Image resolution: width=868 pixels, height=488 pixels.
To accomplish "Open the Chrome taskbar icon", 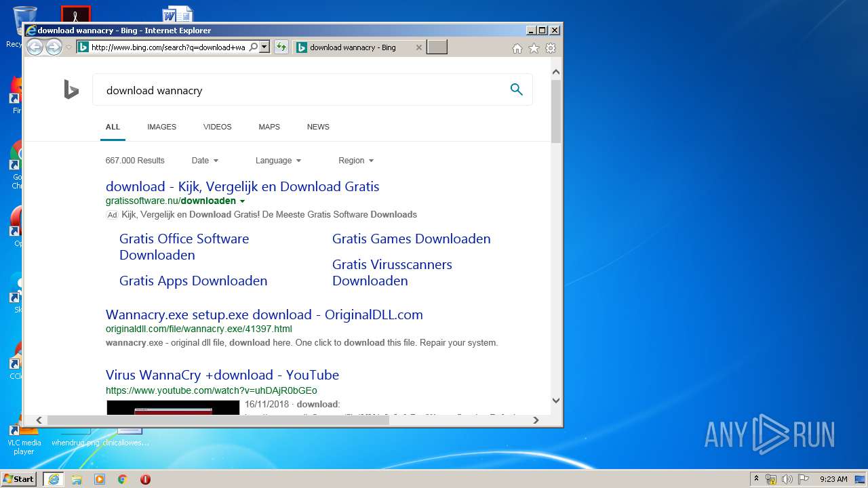I will (123, 479).
